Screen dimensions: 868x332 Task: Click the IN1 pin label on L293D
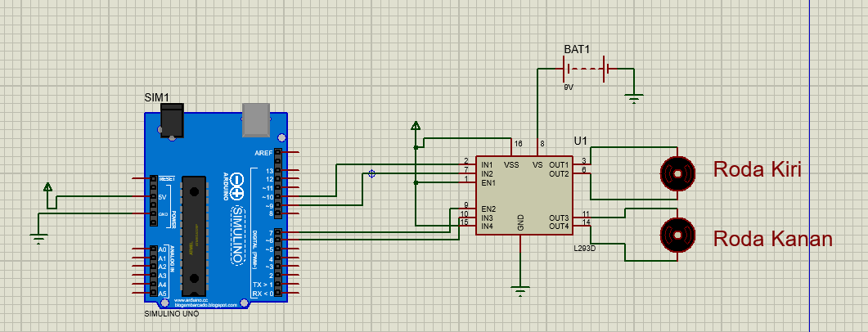pos(487,165)
